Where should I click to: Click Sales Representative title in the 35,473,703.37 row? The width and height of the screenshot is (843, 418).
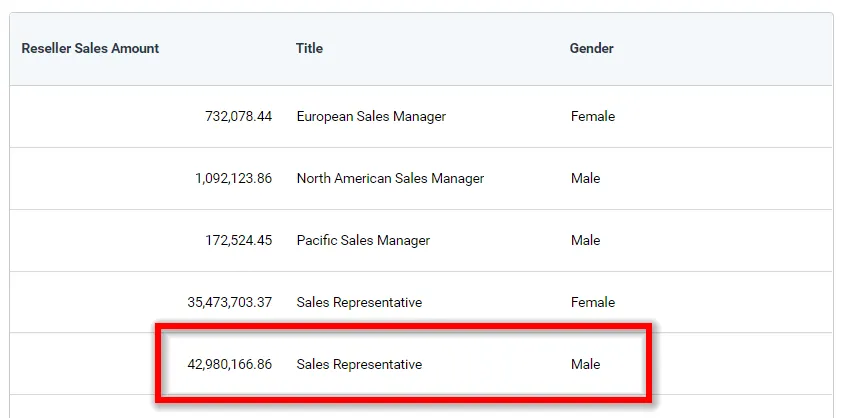pyautogui.click(x=359, y=302)
